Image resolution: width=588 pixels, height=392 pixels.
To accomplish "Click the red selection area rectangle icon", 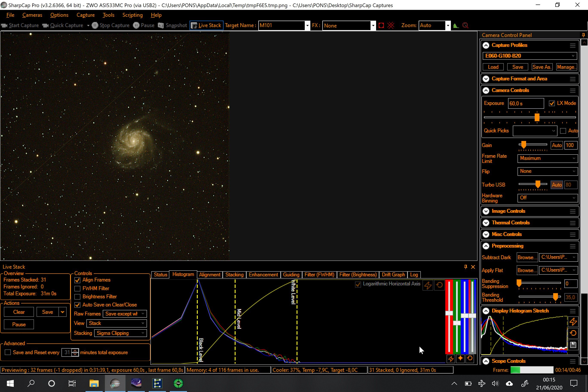I will pyautogui.click(x=381, y=26).
